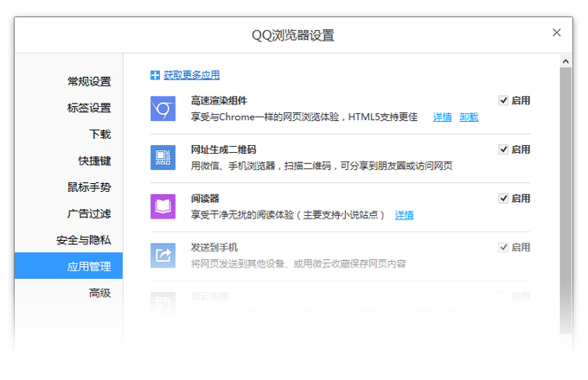Open the 获取更多应用 link
Image resolution: width=588 pixels, height=380 pixels.
click(192, 75)
